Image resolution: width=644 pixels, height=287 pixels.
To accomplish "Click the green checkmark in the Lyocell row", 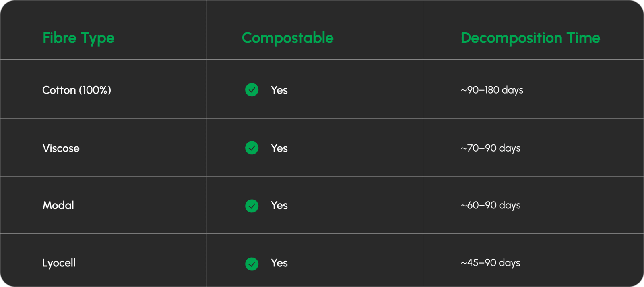I will (x=252, y=264).
